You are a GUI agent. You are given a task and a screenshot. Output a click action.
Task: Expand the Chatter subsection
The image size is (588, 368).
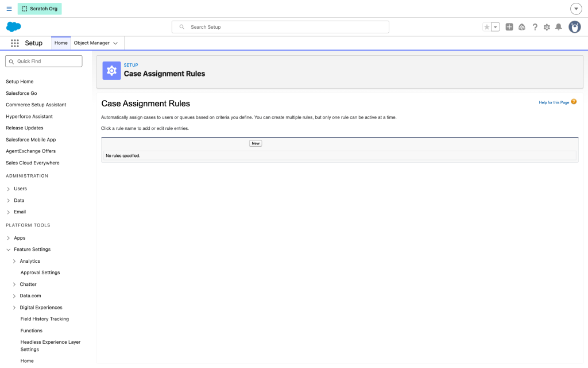click(x=14, y=285)
